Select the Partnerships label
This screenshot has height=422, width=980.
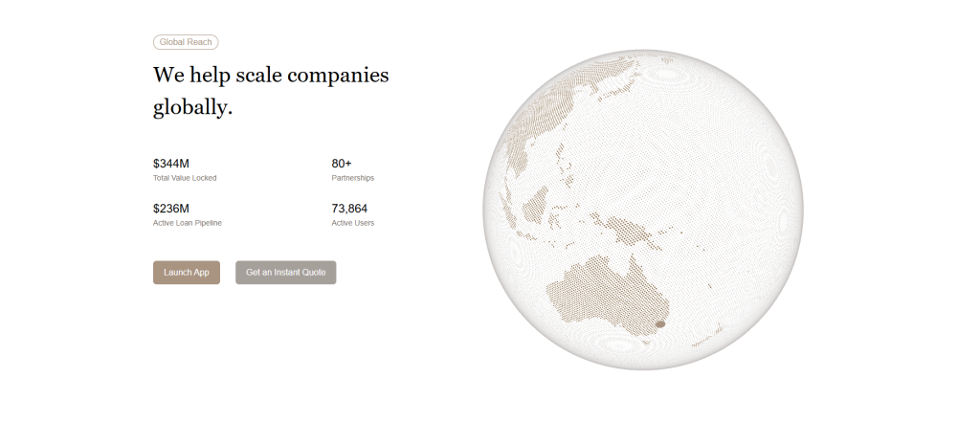point(352,178)
